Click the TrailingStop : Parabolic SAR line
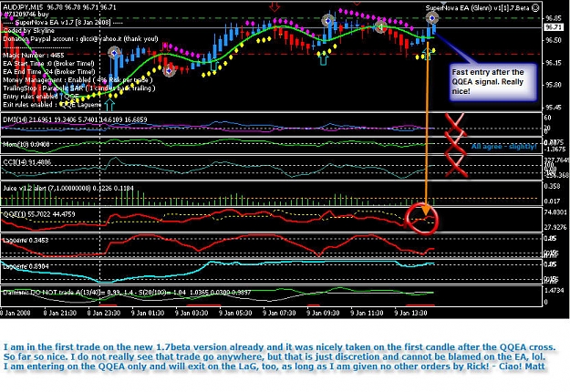 click(79, 88)
